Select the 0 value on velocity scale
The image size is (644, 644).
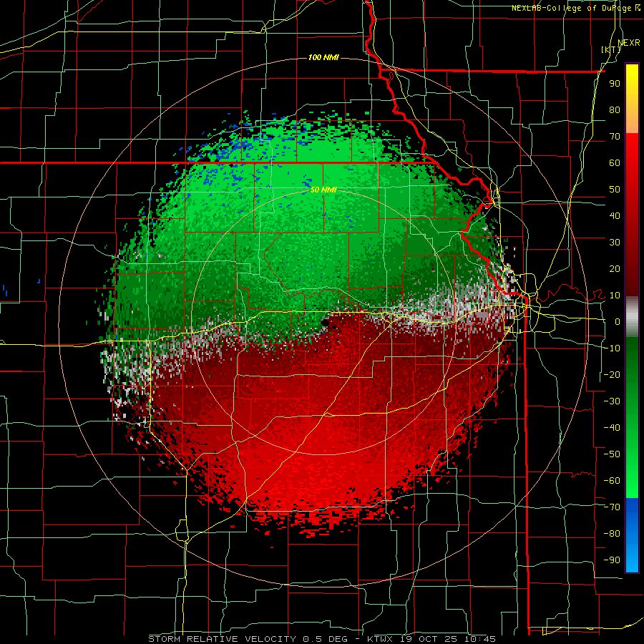tap(618, 321)
